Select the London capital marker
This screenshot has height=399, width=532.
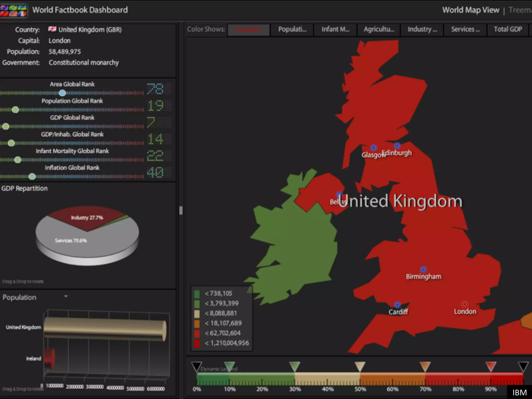click(x=464, y=304)
